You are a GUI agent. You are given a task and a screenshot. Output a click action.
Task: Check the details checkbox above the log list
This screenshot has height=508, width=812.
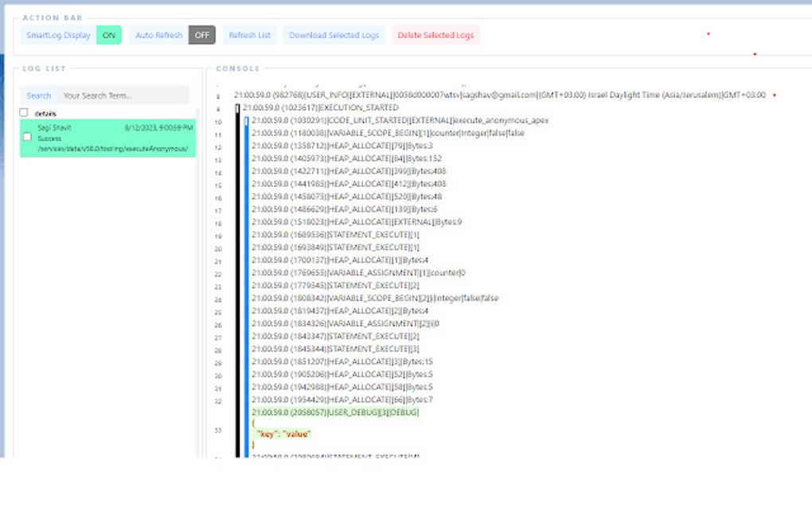[23, 112]
